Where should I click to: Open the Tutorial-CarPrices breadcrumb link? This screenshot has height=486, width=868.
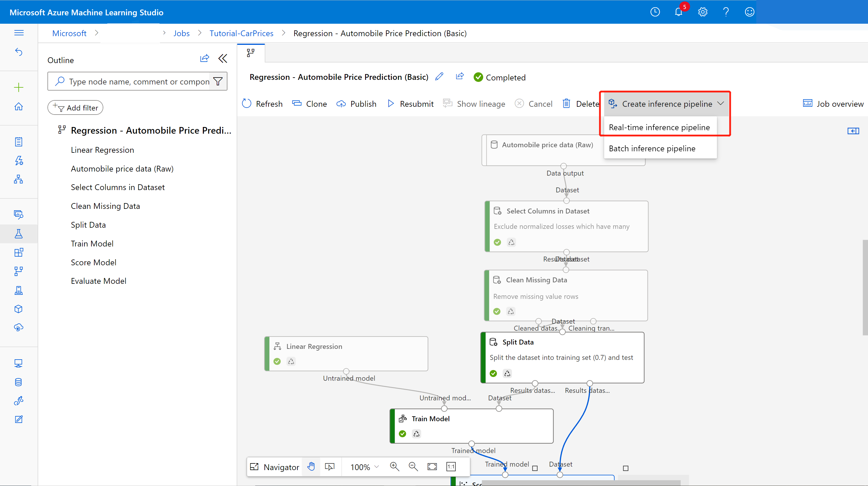click(x=241, y=33)
